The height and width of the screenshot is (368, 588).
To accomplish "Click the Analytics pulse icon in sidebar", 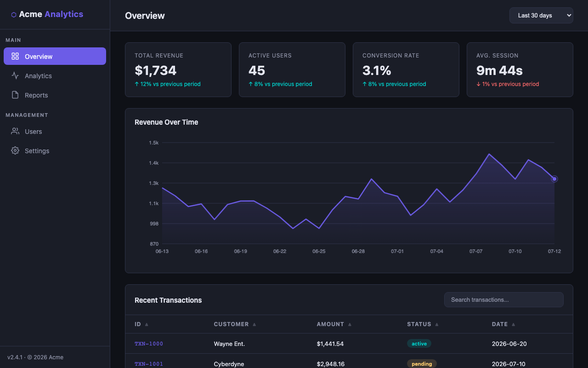I will pos(15,75).
